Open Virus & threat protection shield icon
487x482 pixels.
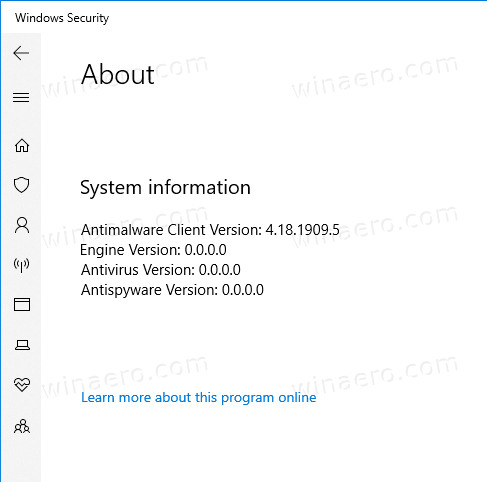(22, 185)
